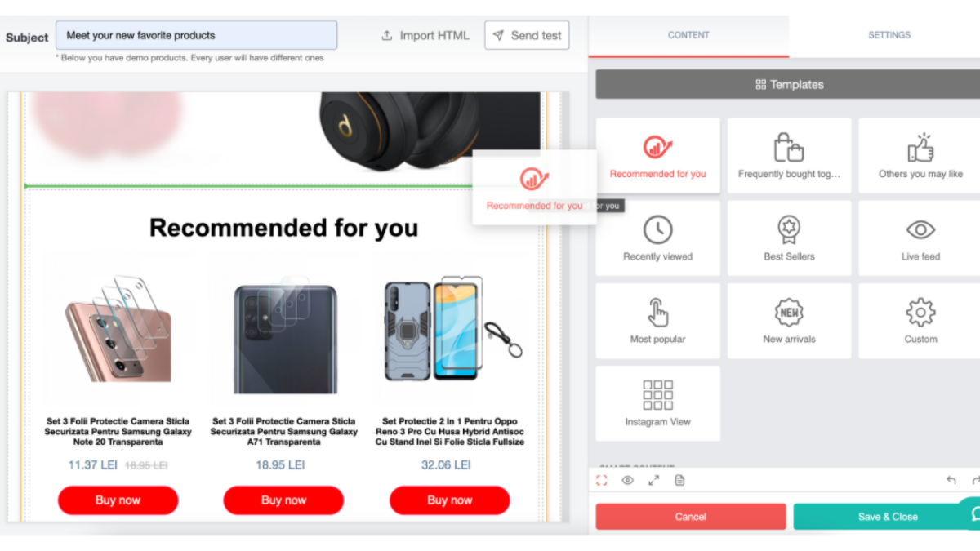Viewport: 980px width, 551px height.
Task: Select the New arrivals block
Action: click(x=789, y=321)
